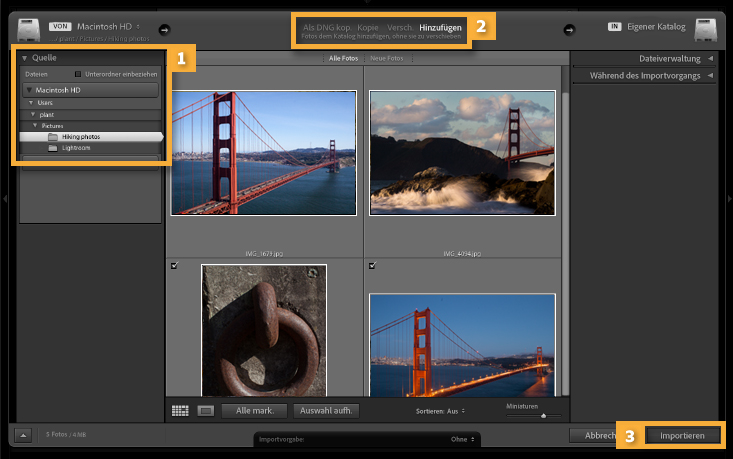Uncheck the bottom-right bridge photo checkbox
The width and height of the screenshot is (733, 459).
(x=373, y=265)
